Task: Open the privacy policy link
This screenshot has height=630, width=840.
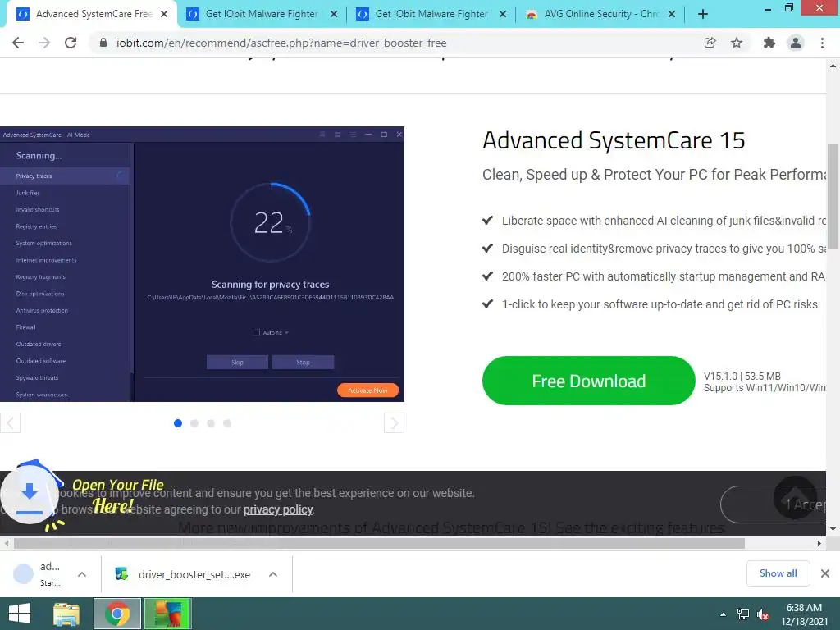Action: pos(278,509)
